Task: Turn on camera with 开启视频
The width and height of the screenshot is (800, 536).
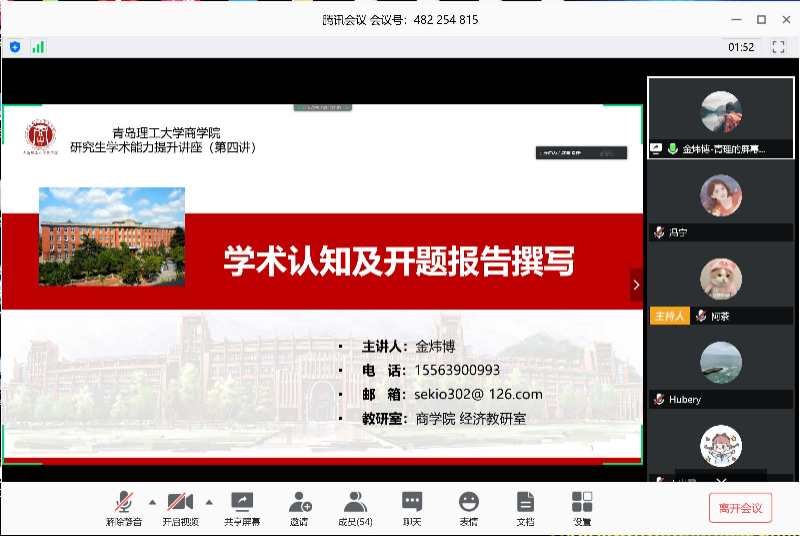Action: (181, 507)
